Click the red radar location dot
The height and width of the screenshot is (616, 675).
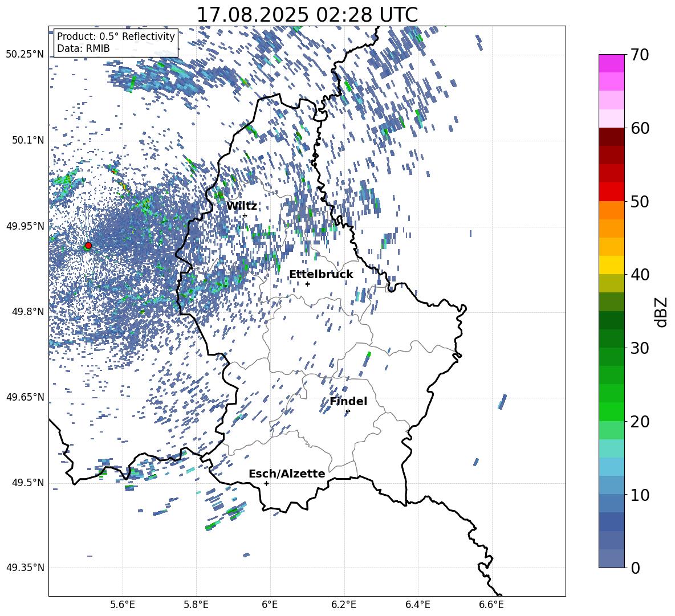(x=88, y=246)
